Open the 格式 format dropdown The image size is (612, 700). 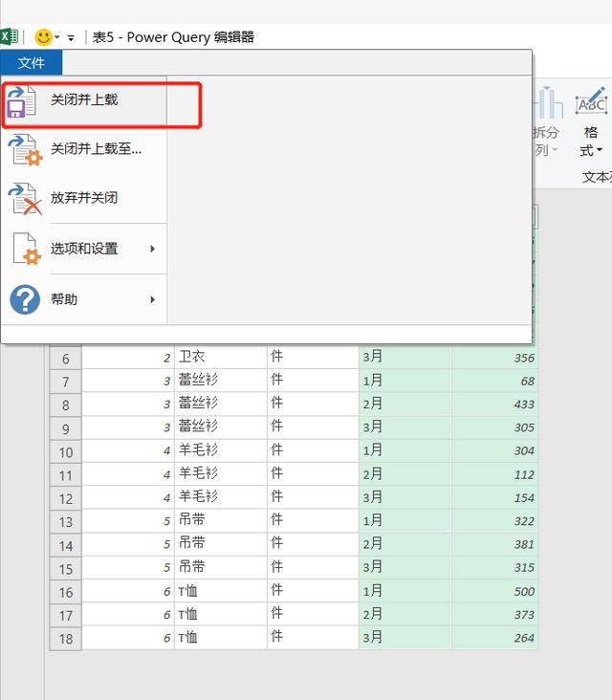click(591, 142)
